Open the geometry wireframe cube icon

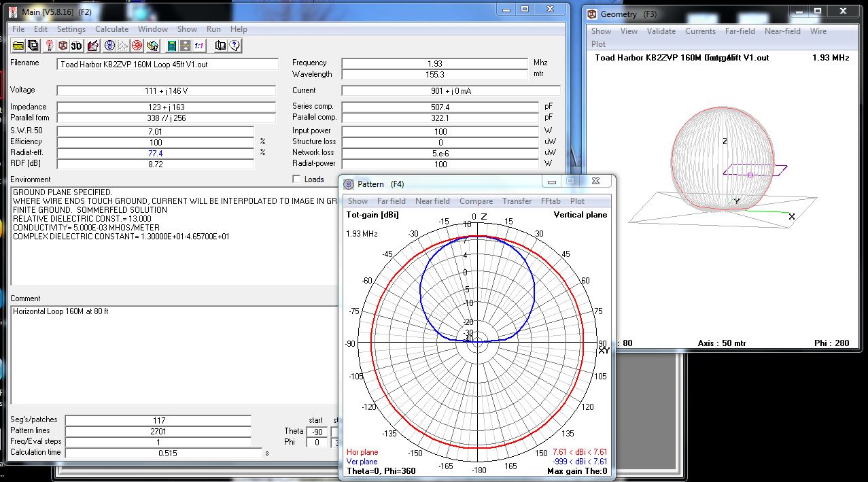tap(63, 46)
